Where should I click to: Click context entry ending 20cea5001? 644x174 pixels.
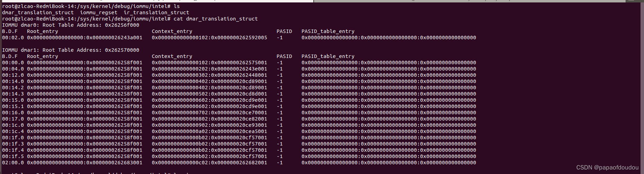209,131
